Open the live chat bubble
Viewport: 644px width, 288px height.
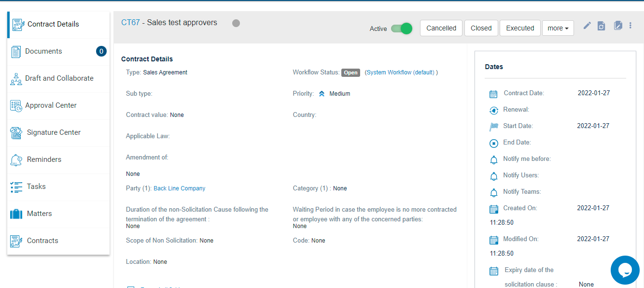coord(625,270)
